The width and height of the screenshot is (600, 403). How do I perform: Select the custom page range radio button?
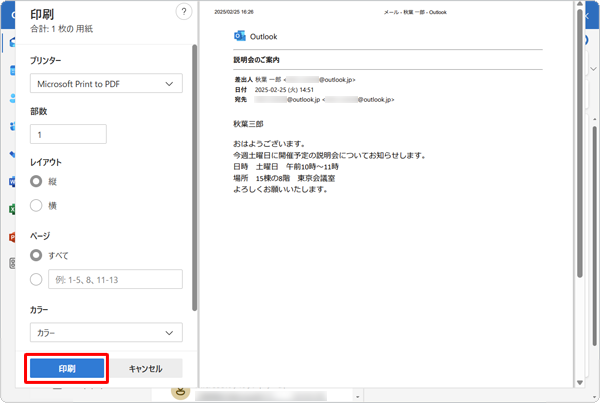[36, 279]
